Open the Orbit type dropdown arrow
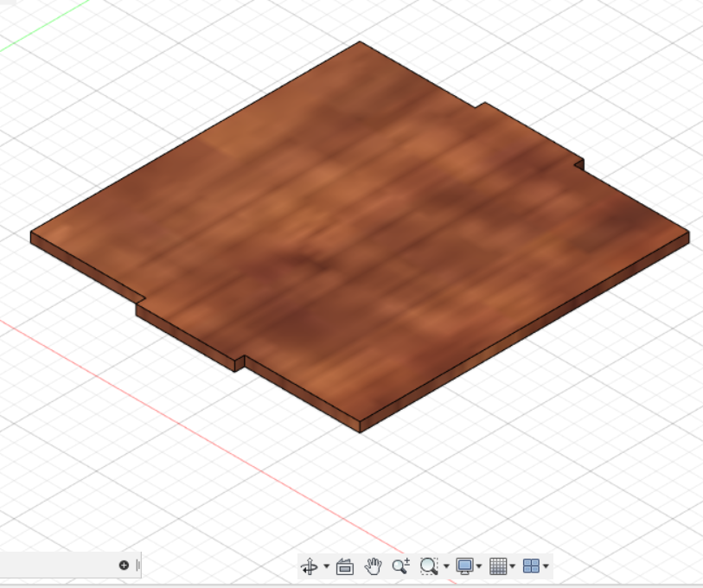The height and width of the screenshot is (588, 703). pos(326,566)
